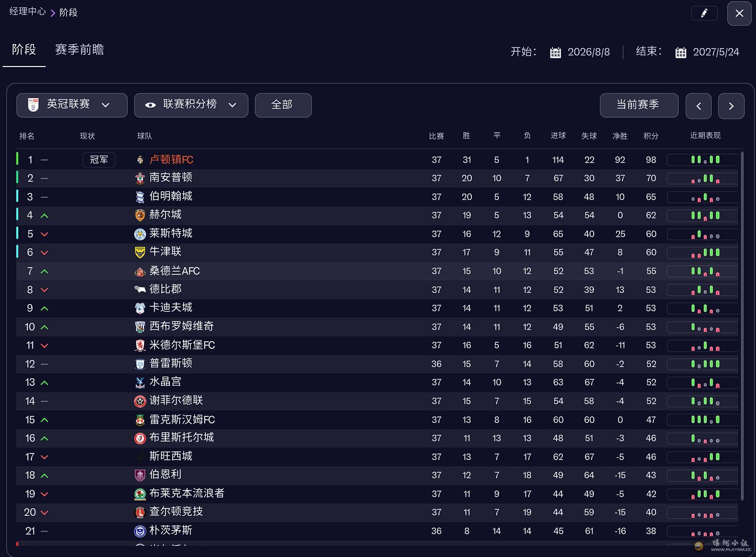Open the start date calendar icon
Screen dimensions: 756x557
[556, 52]
